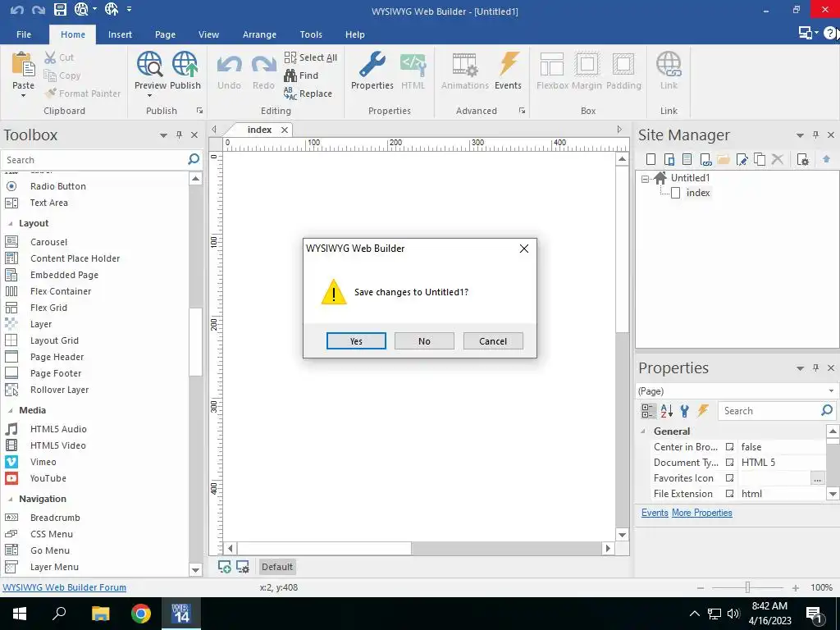
Task: Open the File menu
Action: [x=24, y=34]
